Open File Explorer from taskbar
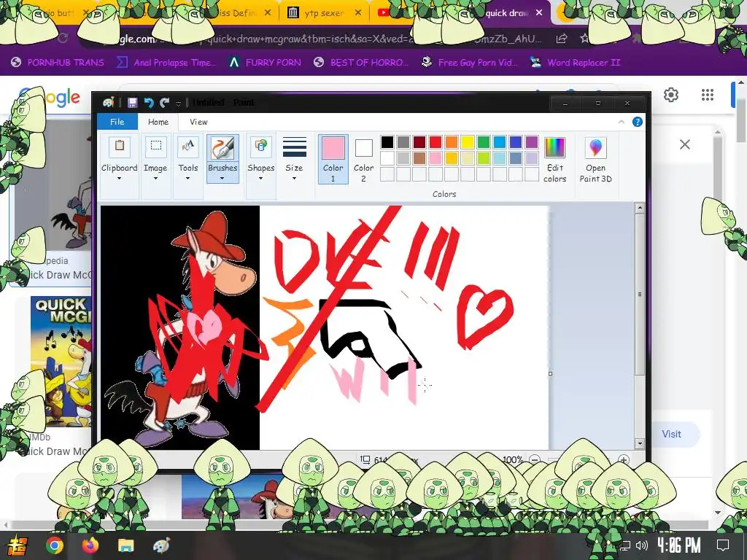Screen dimensions: 747x560 [125, 545]
